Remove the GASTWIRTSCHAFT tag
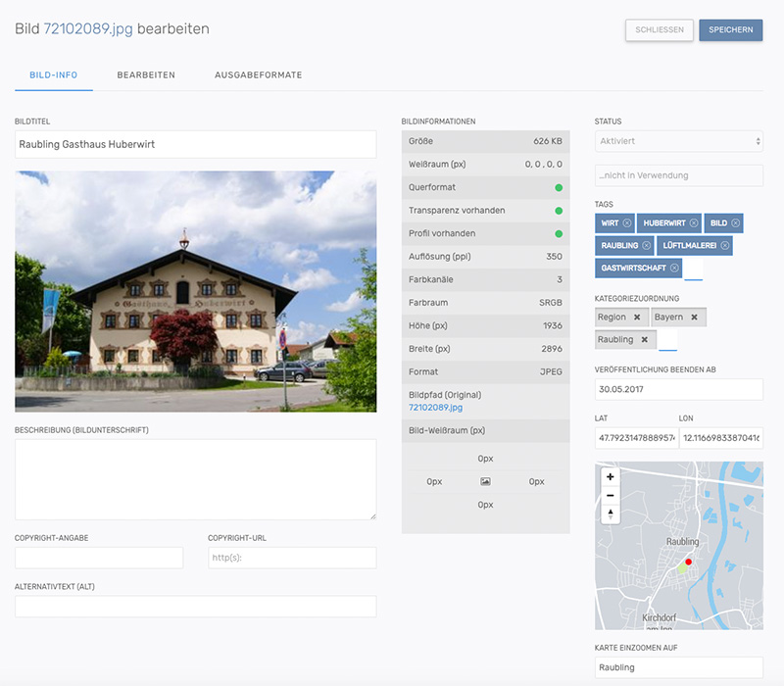This screenshot has height=686, width=784. (674, 268)
